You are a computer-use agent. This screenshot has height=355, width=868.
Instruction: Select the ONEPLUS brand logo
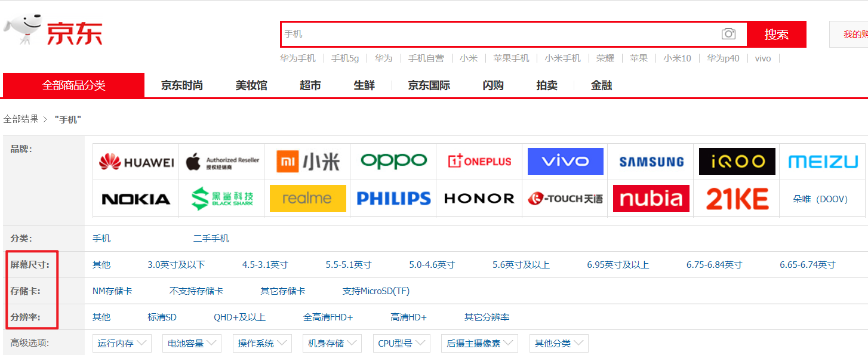[479, 161]
